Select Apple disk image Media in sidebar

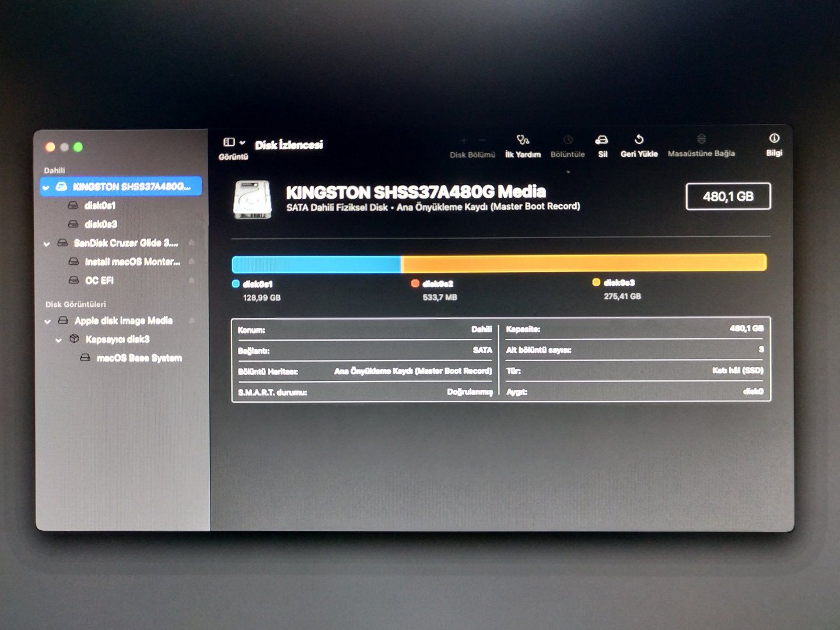click(123, 321)
